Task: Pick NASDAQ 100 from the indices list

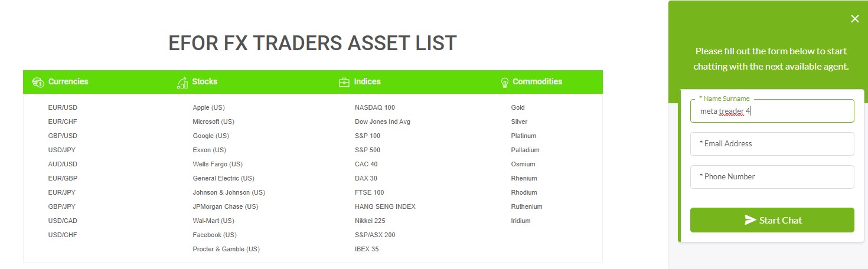Action: (x=375, y=107)
